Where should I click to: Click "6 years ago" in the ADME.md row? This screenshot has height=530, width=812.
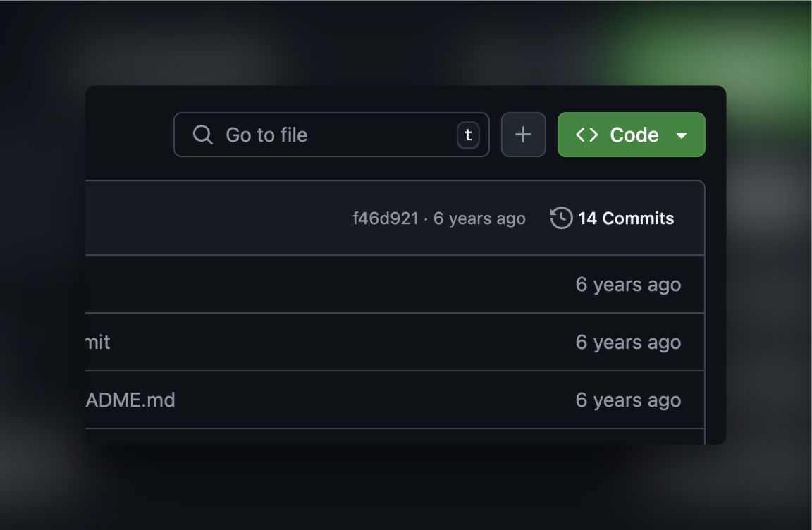coord(628,400)
